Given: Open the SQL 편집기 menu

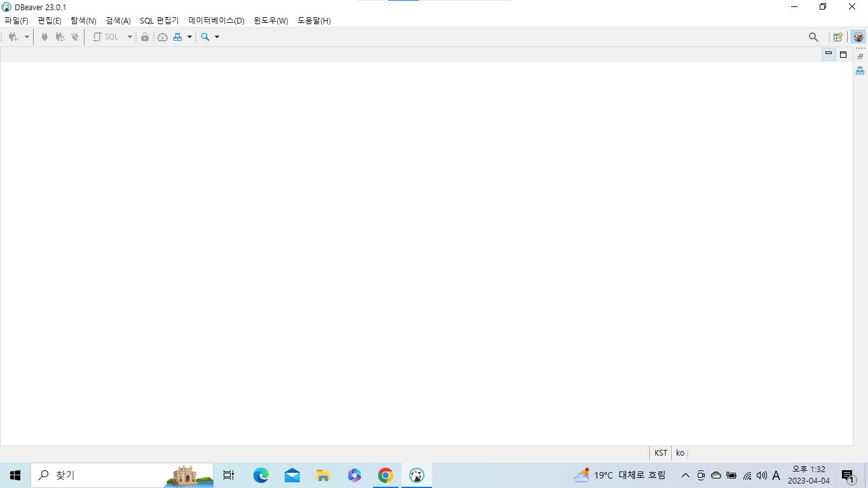Looking at the screenshot, I should pos(159,20).
